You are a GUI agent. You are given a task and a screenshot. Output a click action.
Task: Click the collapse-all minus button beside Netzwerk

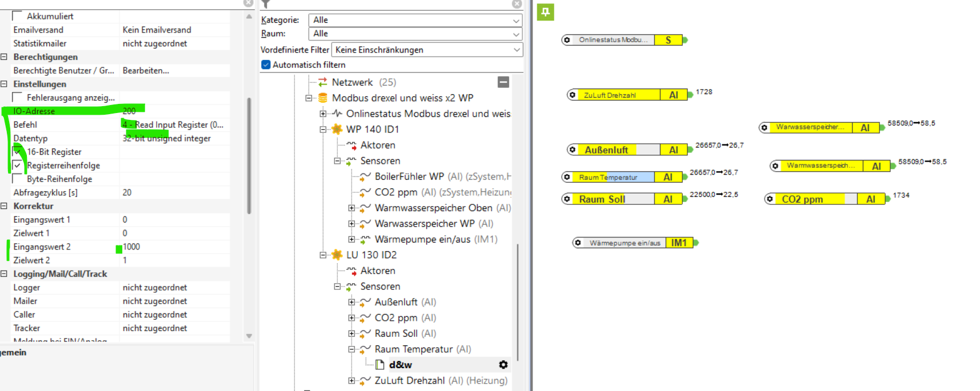[503, 82]
